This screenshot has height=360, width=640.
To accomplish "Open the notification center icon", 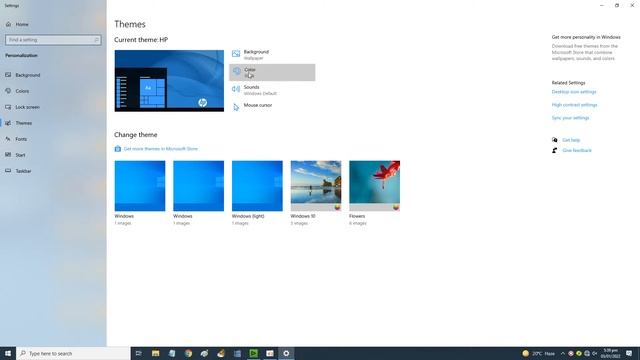I will (629, 353).
